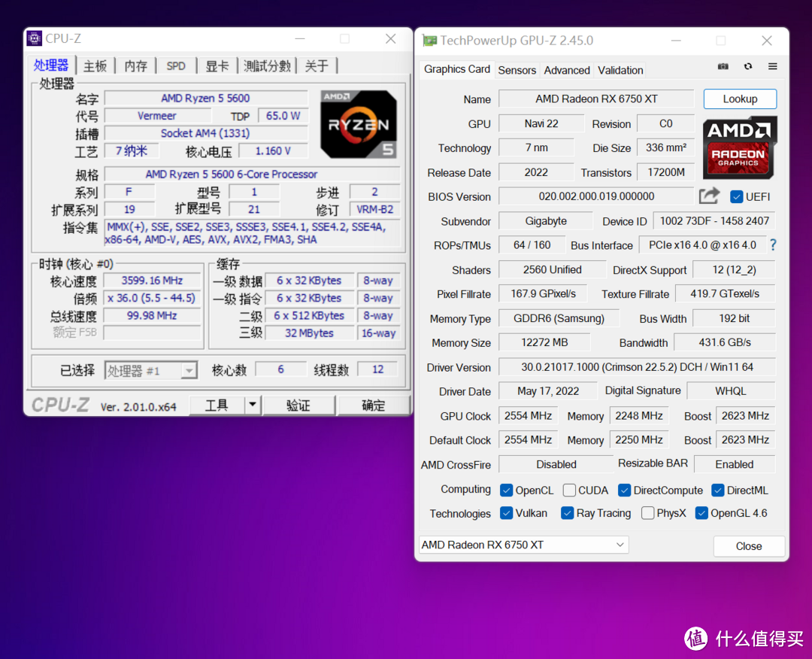Toggle the OpenCL checkbox
This screenshot has width=812, height=659.
click(507, 490)
